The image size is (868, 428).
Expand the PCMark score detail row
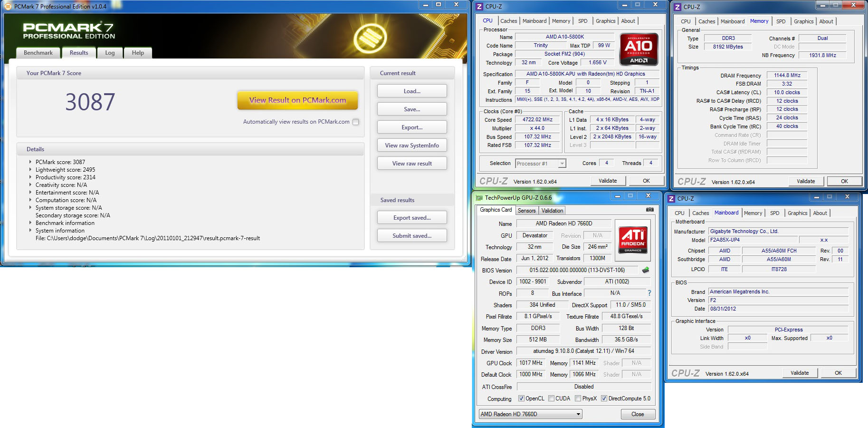coord(30,162)
